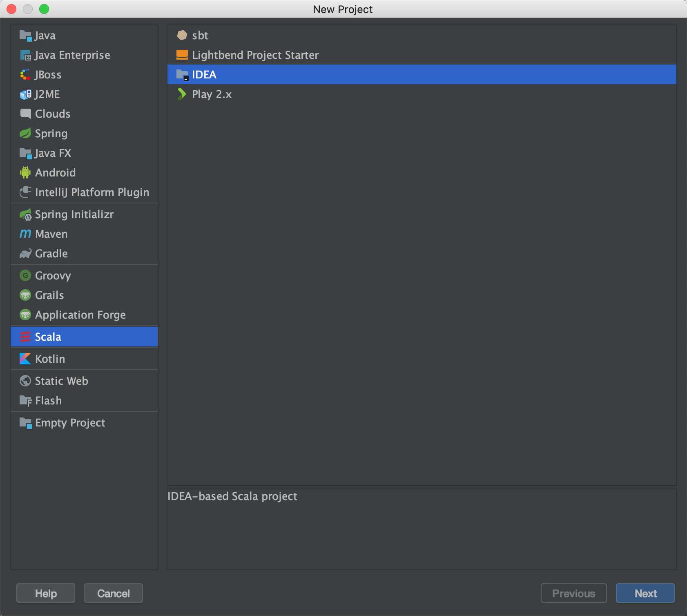
Task: Select Android project type
Action: tap(84, 173)
